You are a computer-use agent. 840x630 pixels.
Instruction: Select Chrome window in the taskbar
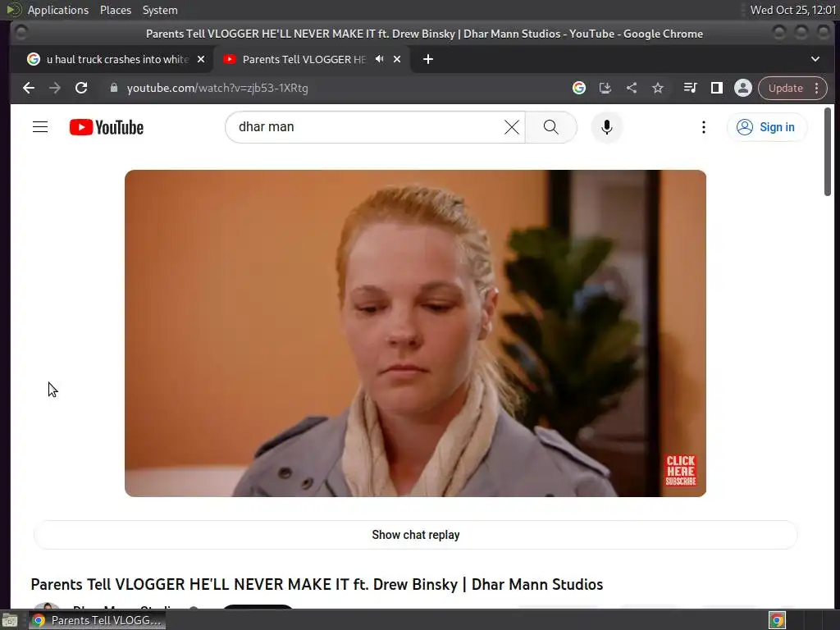(97, 620)
